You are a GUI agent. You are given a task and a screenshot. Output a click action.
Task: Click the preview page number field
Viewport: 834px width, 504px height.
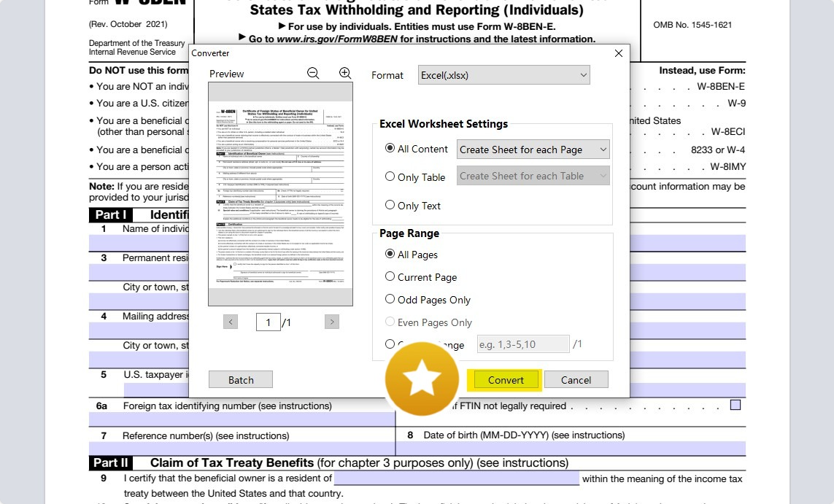268,322
